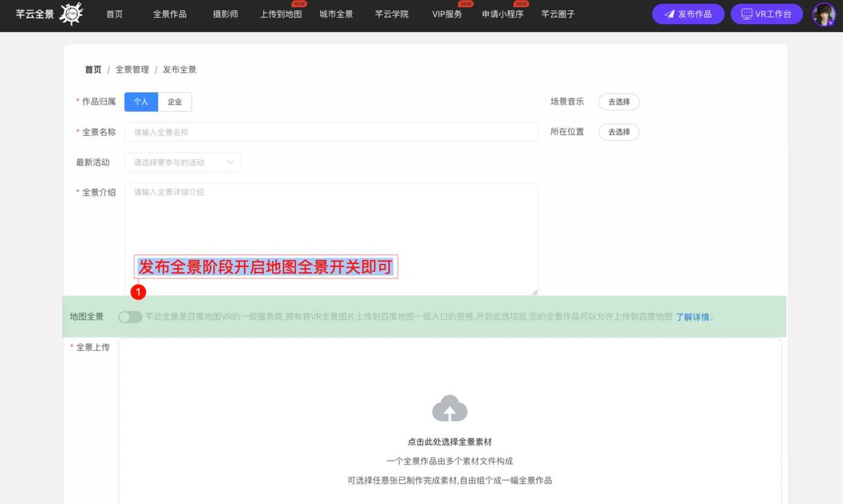Viewport: 843px width, 504px height.
Task: Click the monitor icon in VR工作台
Action: coord(747,14)
